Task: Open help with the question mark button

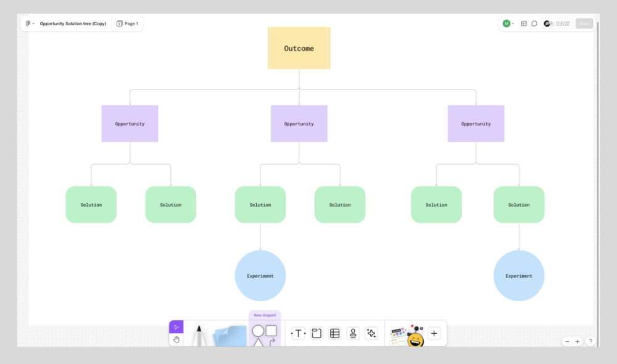Action: pos(590,341)
